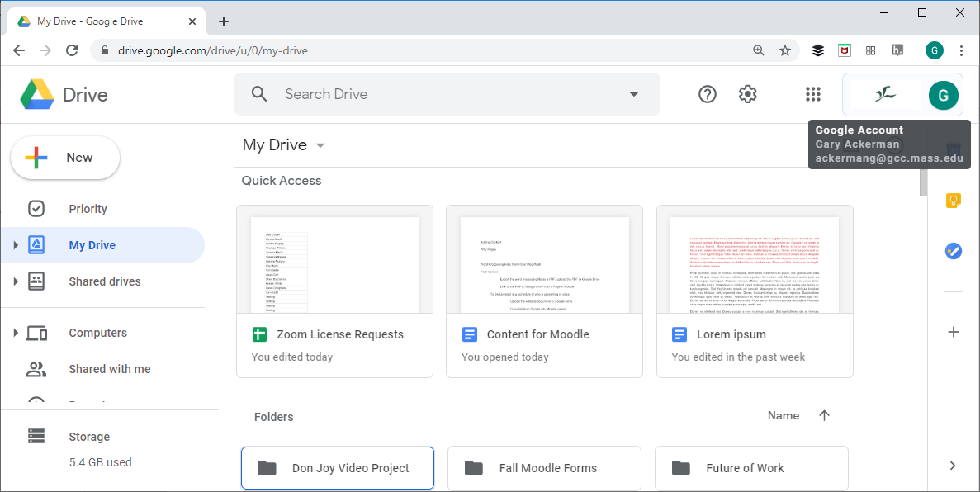The width and height of the screenshot is (980, 492).
Task: Click the McAfee WebAdvisor extension icon
Action: tap(844, 50)
